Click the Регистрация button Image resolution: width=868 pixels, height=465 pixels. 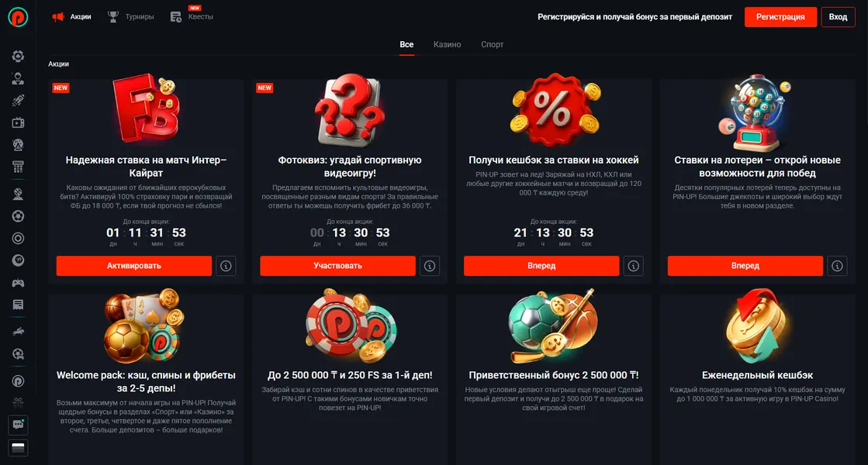tap(780, 16)
